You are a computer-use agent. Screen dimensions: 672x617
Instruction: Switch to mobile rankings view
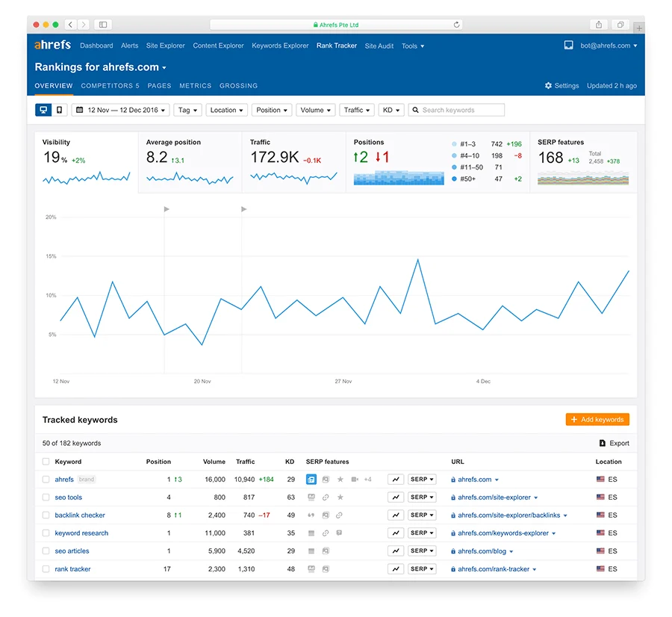coord(60,109)
